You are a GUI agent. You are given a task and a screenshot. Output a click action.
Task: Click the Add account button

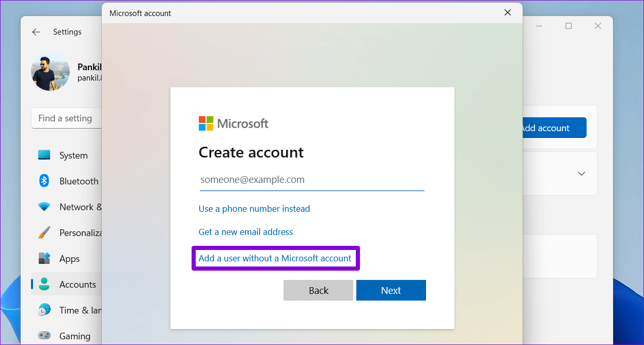click(x=552, y=128)
